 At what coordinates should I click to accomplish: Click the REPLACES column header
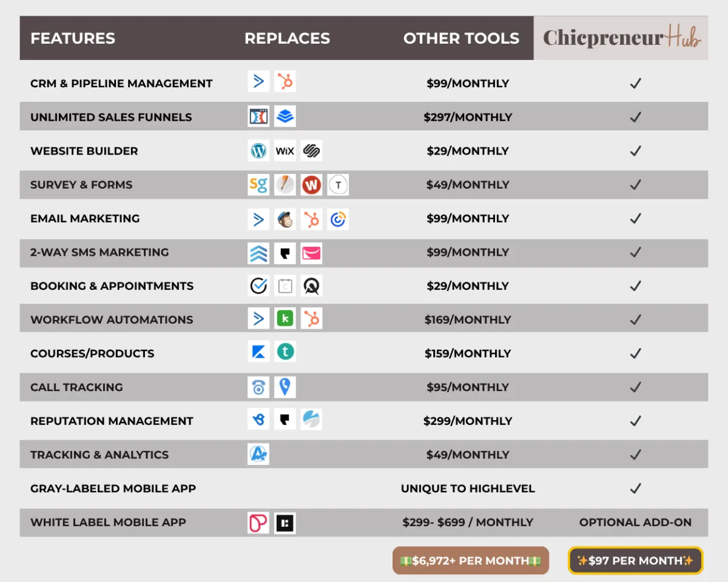click(287, 38)
